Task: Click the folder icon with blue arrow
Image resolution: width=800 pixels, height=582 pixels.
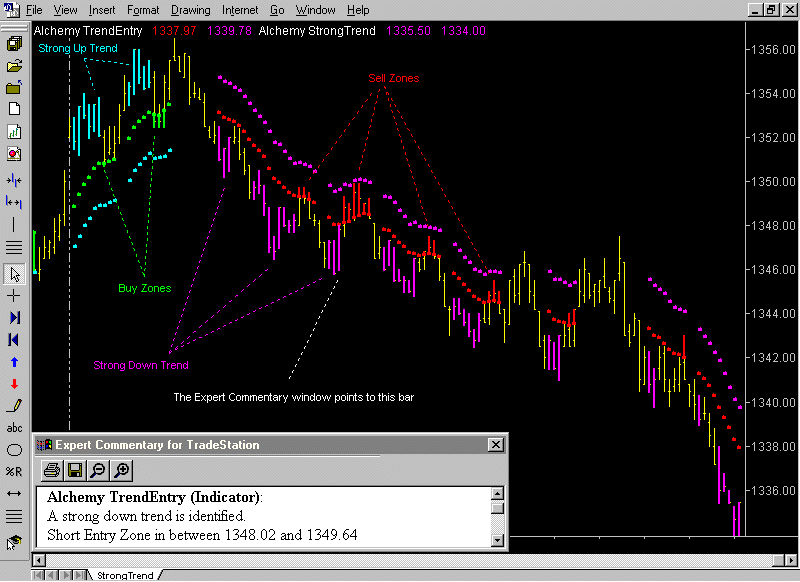Action: pyautogui.click(x=14, y=88)
